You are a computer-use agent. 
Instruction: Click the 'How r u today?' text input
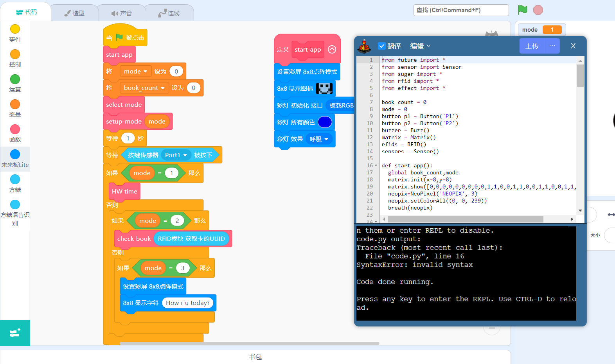tap(188, 303)
